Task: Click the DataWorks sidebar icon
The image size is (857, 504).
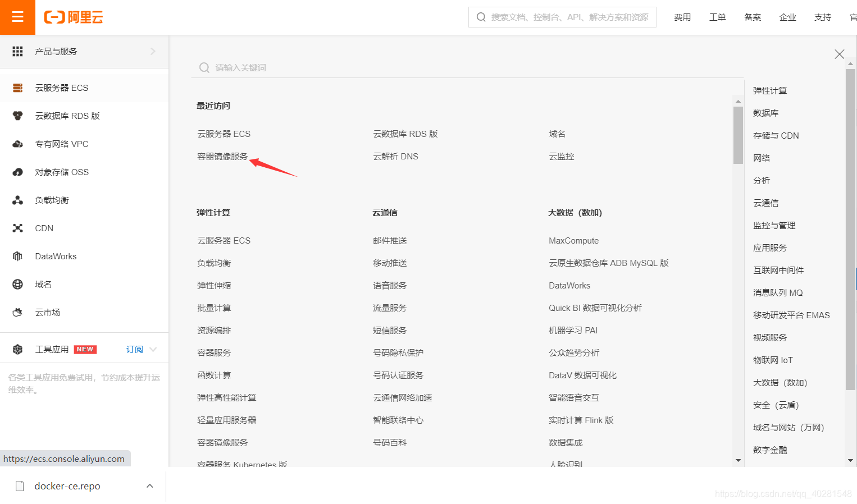Action: click(x=18, y=256)
